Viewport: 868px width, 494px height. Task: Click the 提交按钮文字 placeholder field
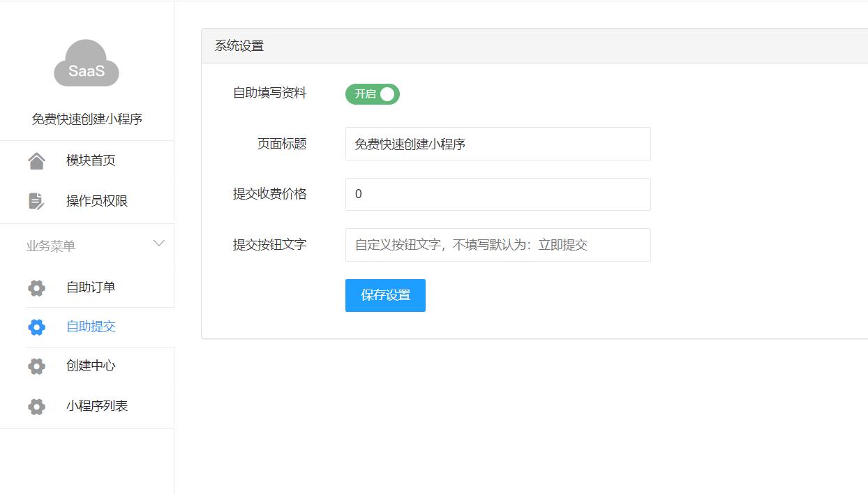coord(497,245)
